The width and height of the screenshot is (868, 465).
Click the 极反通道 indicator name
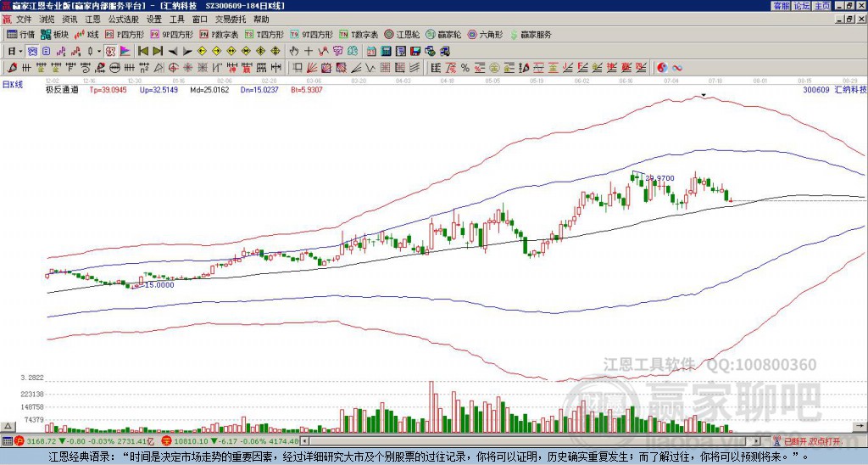(62, 90)
